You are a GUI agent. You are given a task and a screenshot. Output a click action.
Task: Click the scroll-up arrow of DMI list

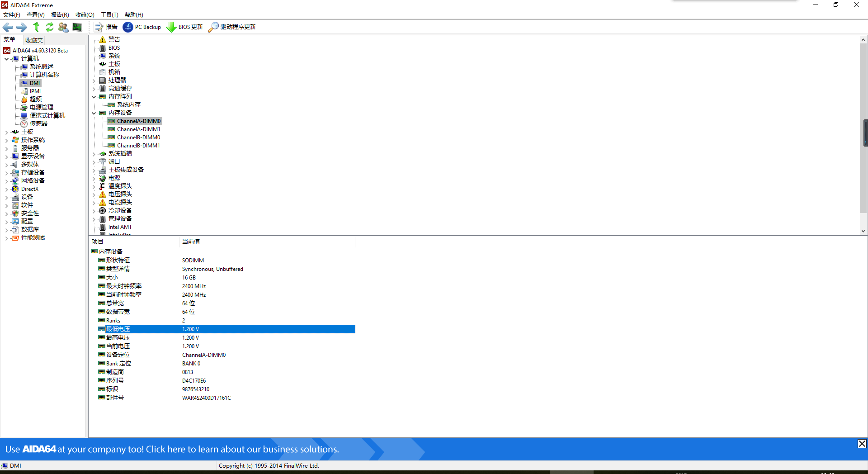tap(863, 40)
